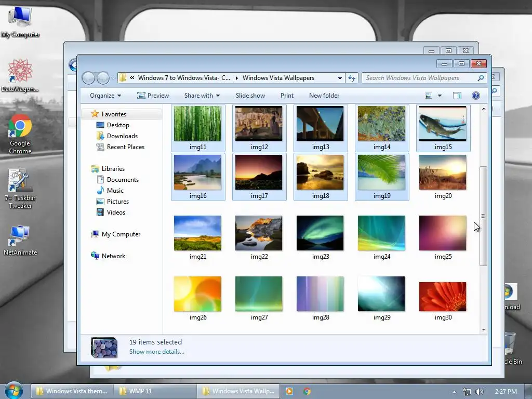532x399 pixels.
Task: Select the img19 palm leaf thumbnail
Action: [x=382, y=177]
